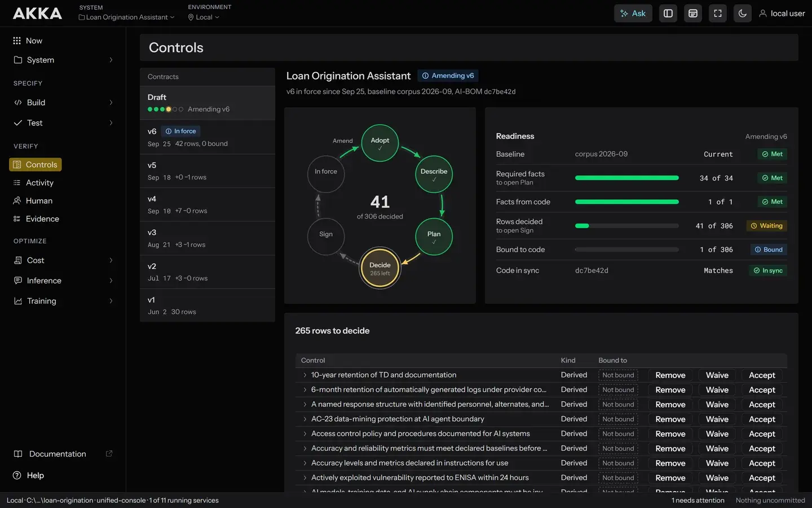Toggle dark mode moon icon
Viewport: 812px width, 508px height.
743,14
